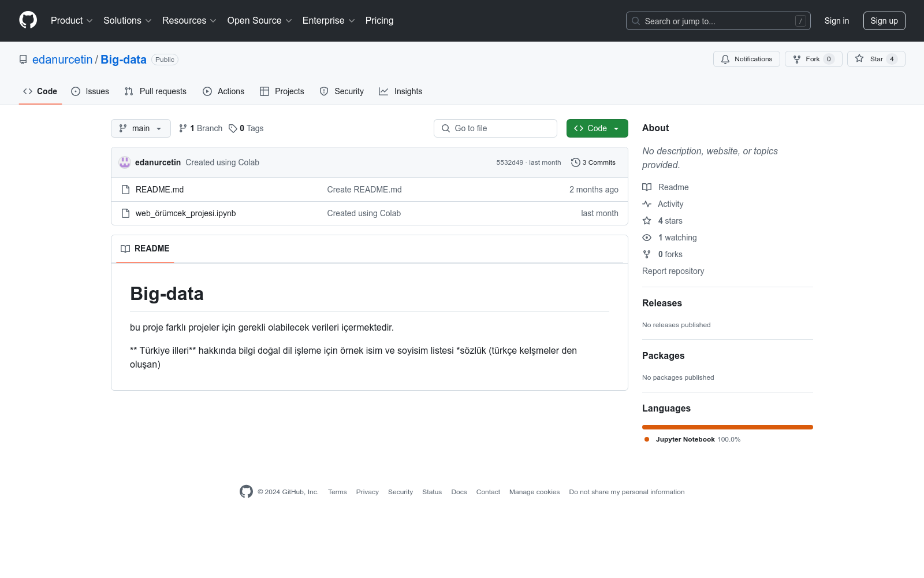The width and height of the screenshot is (924, 578).
Task: Click the footer Status link
Action: (x=432, y=492)
